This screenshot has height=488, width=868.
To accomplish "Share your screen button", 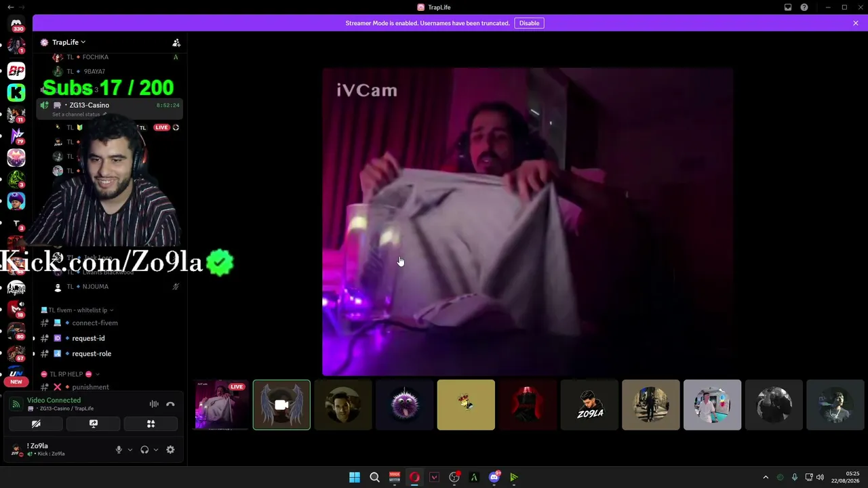I will [94, 424].
